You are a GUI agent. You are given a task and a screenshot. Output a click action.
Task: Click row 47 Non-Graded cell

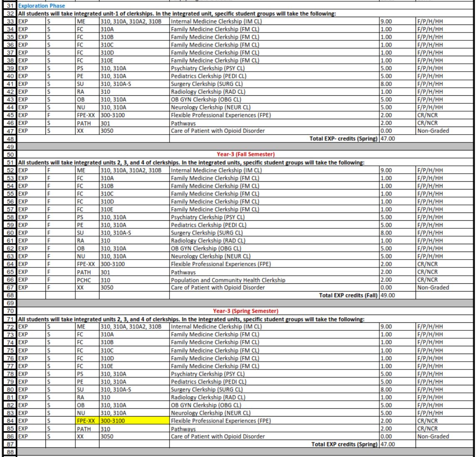coord(445,131)
